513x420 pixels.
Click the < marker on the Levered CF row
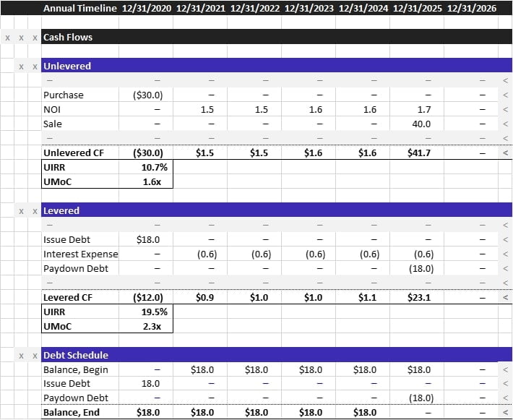click(505, 297)
